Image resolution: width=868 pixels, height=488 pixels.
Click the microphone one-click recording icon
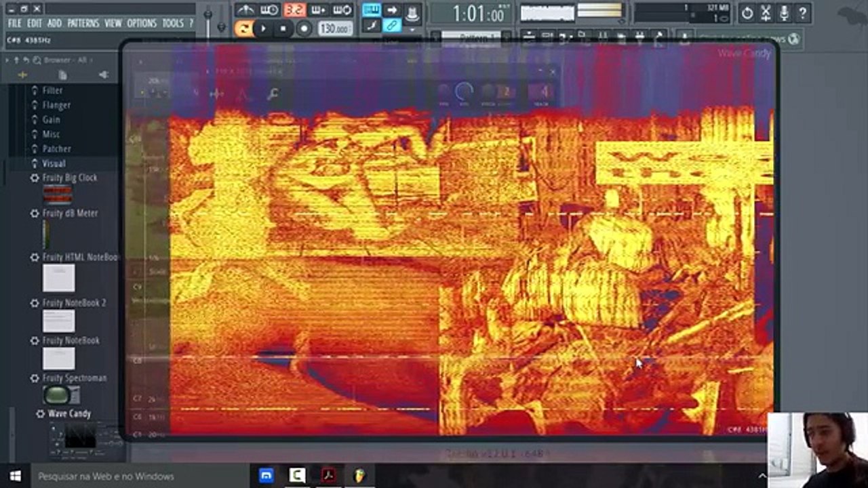[x=784, y=13]
